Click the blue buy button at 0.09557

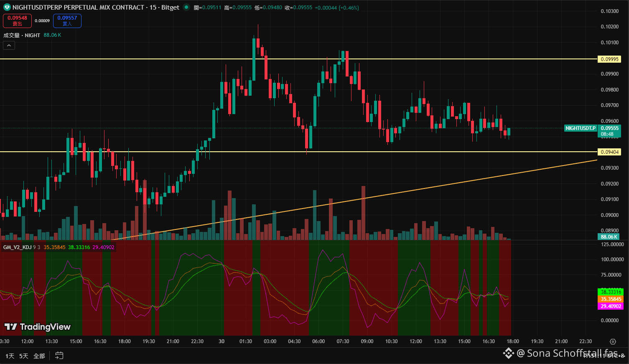[x=67, y=20]
